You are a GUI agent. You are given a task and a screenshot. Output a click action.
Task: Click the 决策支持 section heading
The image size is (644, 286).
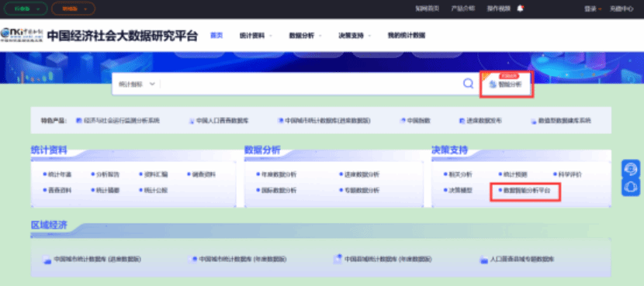[450, 150]
